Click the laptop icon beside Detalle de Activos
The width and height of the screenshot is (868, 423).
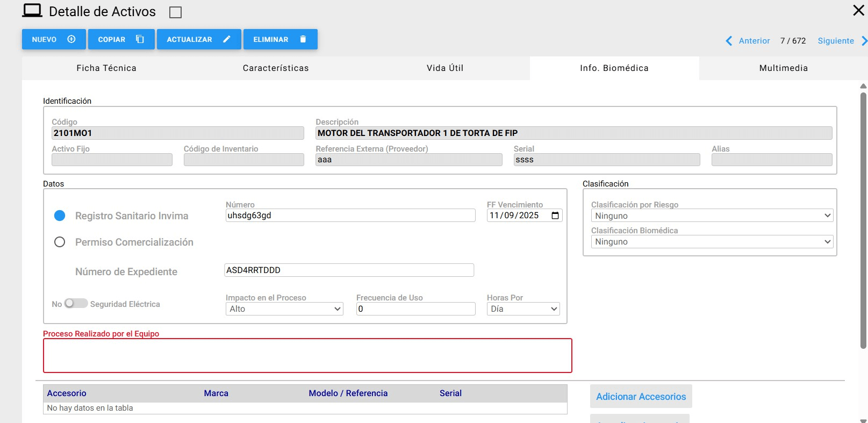pos(32,11)
